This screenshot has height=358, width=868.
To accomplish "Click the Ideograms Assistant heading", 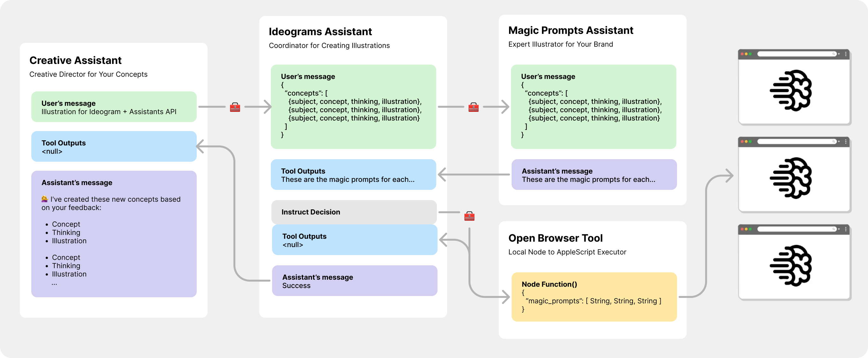I will click(x=320, y=32).
